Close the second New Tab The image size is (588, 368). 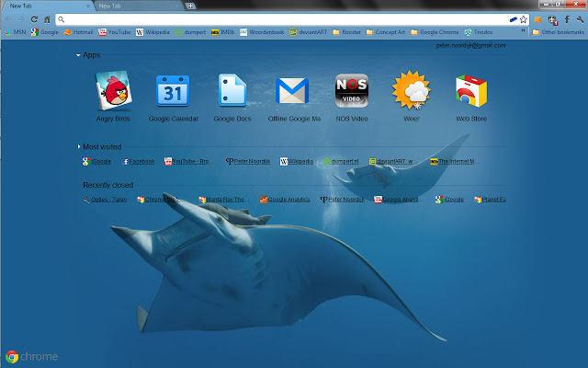click(x=177, y=6)
